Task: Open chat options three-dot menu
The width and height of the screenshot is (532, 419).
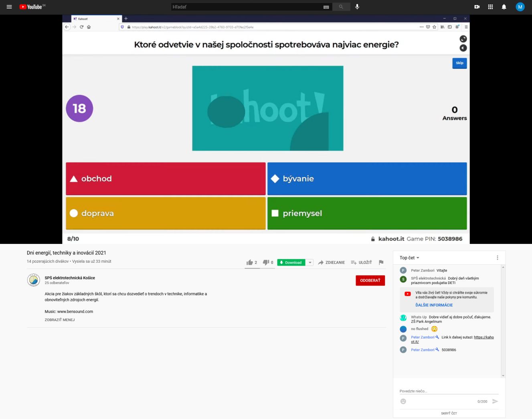Action: coord(498,258)
